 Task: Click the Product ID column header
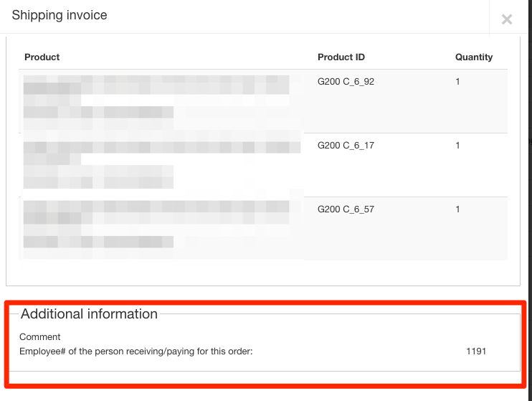click(x=341, y=57)
